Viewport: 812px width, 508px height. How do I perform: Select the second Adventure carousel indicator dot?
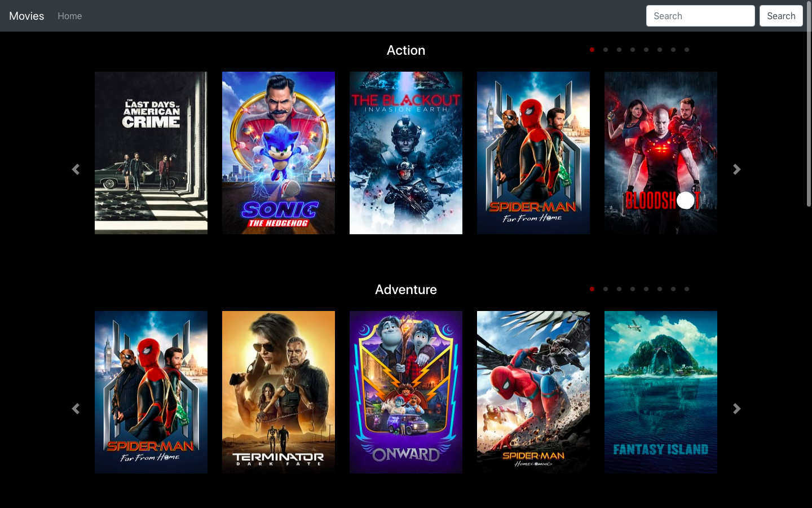(x=606, y=289)
